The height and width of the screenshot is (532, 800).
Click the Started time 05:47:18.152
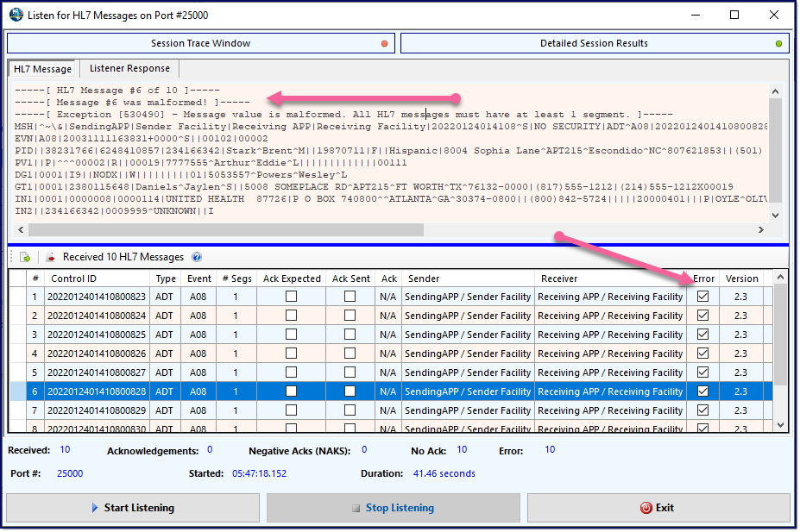[x=259, y=473]
